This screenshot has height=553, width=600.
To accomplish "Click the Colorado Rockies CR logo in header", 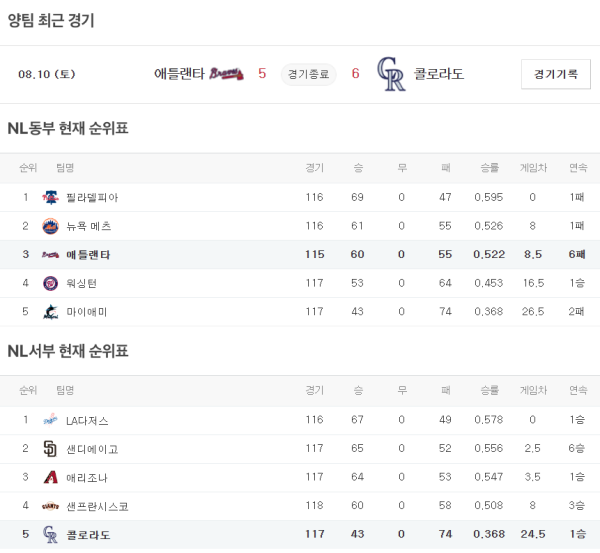I will (x=391, y=73).
